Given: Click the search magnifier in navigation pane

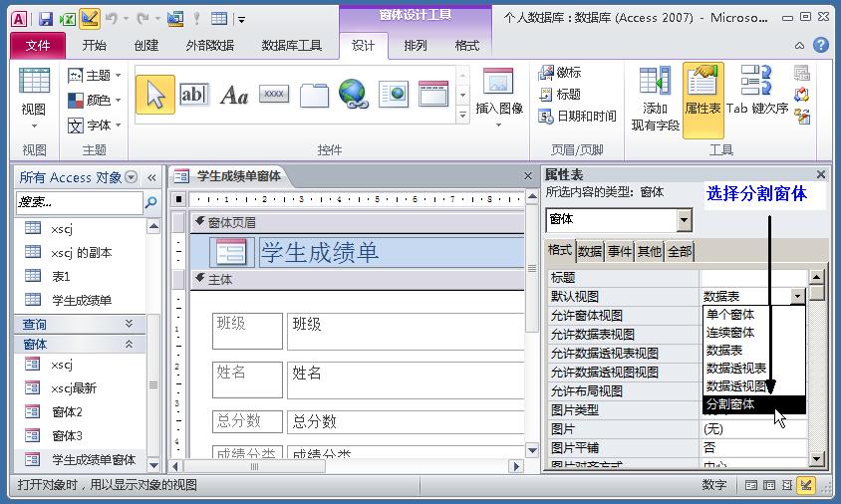Looking at the screenshot, I should pos(151,202).
